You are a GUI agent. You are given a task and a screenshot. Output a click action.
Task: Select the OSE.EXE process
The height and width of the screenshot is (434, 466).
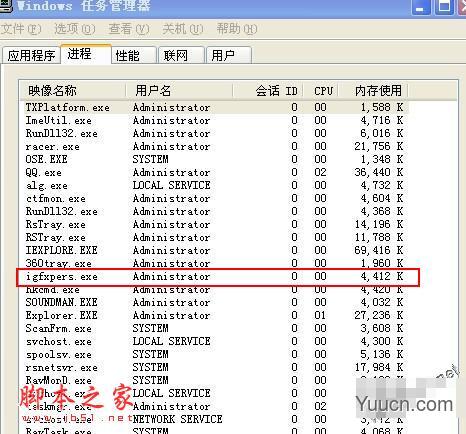click(214, 160)
